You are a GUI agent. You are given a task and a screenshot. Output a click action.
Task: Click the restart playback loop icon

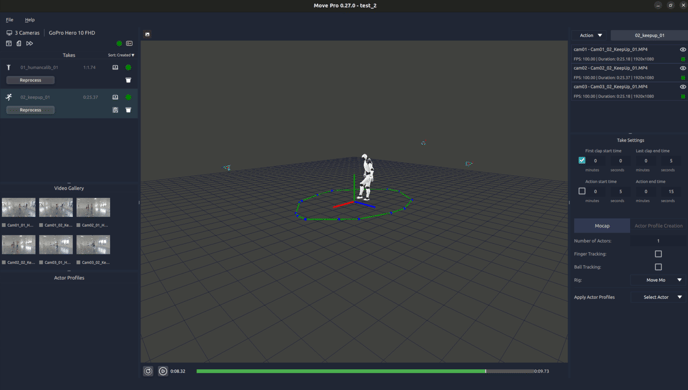(148, 371)
